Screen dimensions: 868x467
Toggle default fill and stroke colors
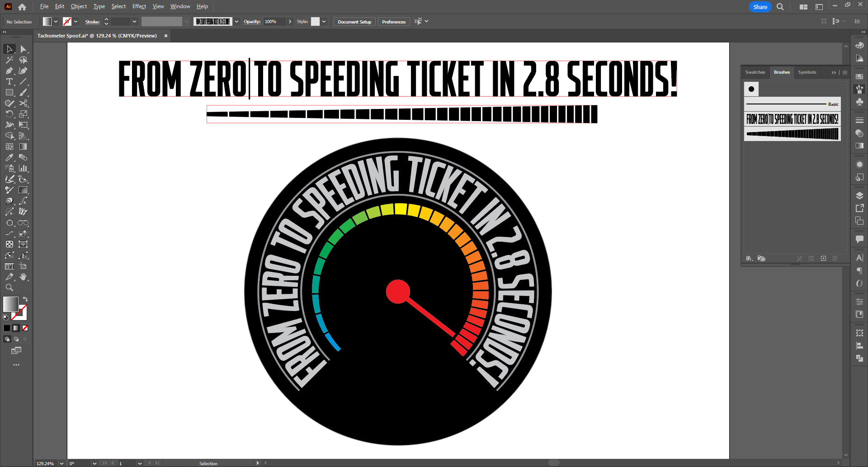(x=5, y=317)
